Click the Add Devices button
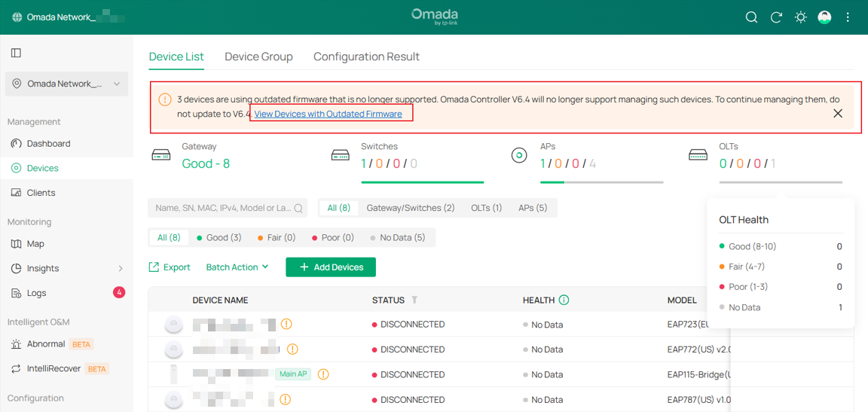 (331, 267)
